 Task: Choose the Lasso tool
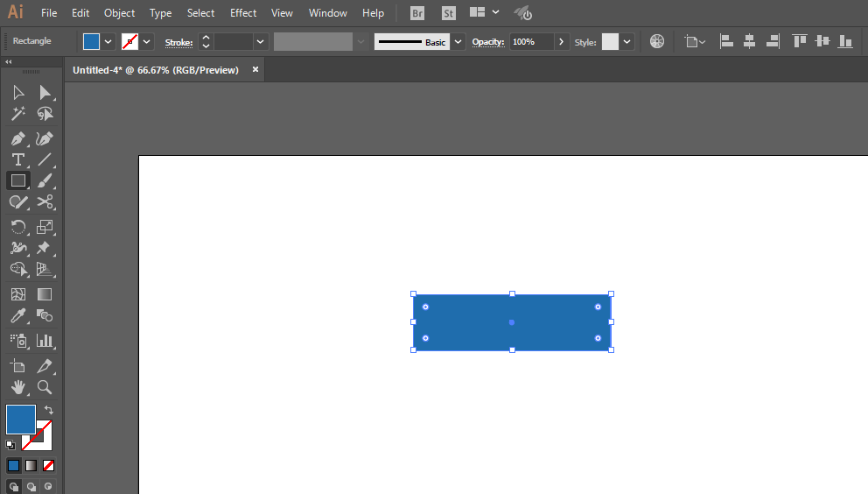[x=45, y=114]
